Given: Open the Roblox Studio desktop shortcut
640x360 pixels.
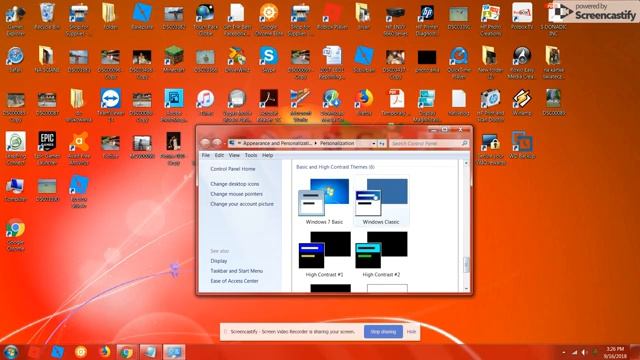Looking at the screenshot, I should (79, 192).
